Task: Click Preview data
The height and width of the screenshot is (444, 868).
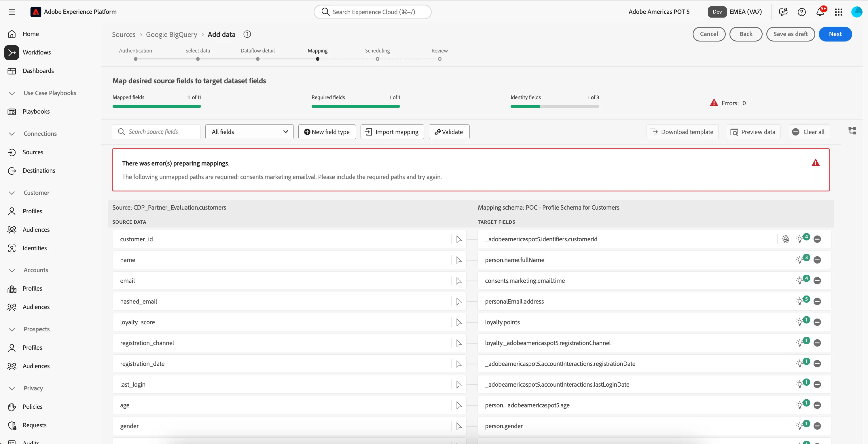Action: [753, 132]
